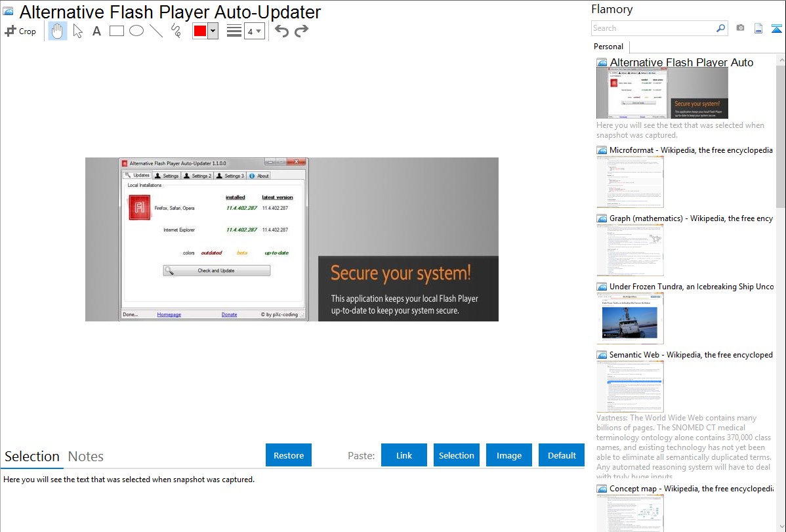Open Microformat - Wikipedia snapshot

tap(691, 150)
